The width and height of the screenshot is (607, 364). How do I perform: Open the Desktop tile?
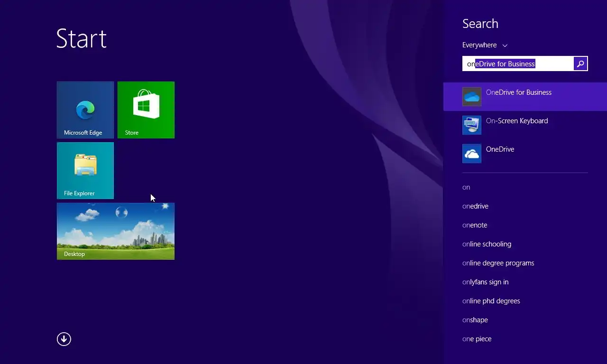pos(116,231)
